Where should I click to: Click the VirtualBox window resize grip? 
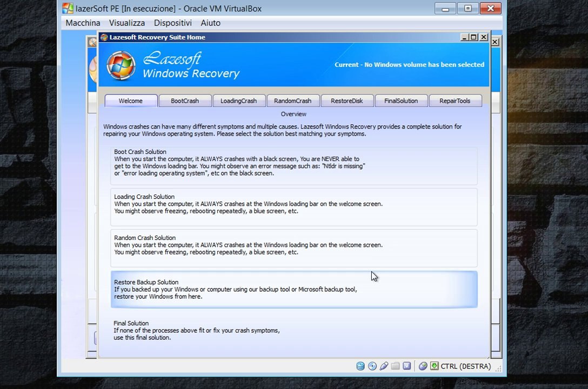pos(498,368)
